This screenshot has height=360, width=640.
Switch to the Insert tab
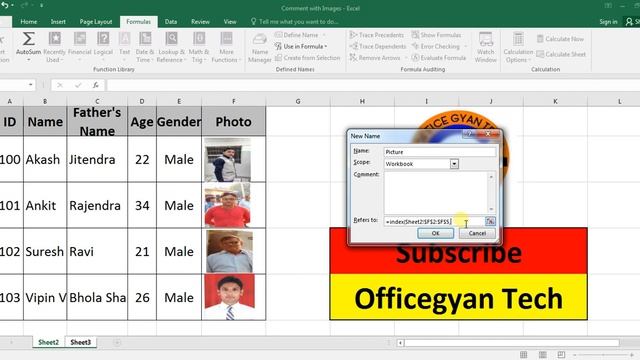58,22
